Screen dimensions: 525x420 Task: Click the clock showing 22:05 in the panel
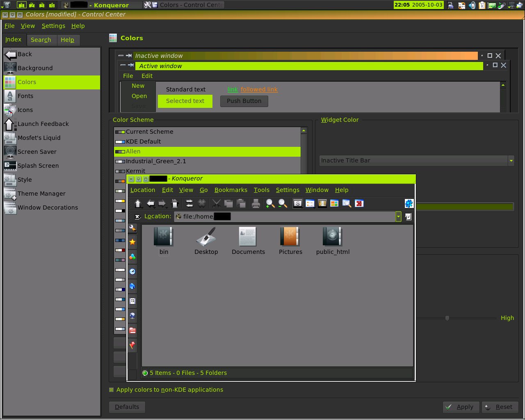418,5
